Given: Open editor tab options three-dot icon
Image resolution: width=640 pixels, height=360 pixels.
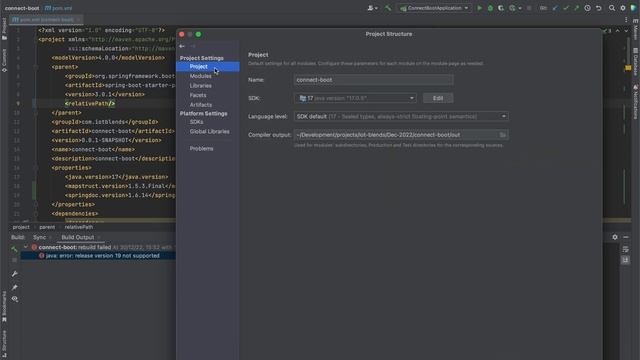Looking at the screenshot, I should (626, 20).
